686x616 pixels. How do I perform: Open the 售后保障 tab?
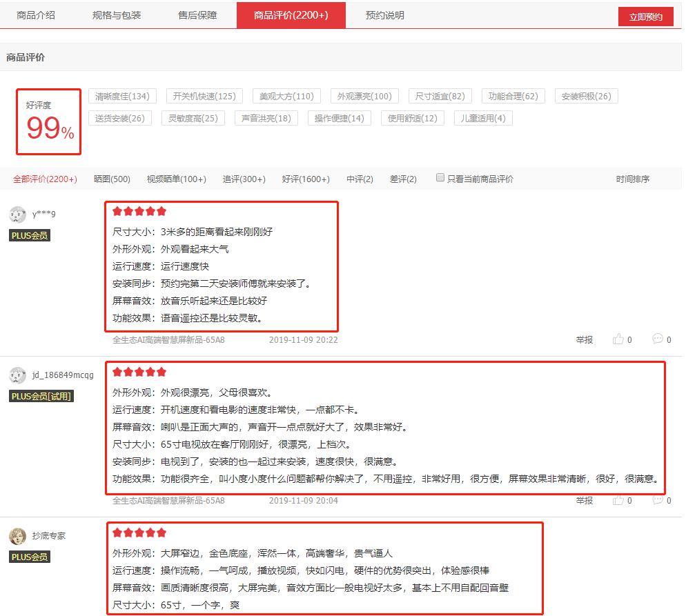197,15
